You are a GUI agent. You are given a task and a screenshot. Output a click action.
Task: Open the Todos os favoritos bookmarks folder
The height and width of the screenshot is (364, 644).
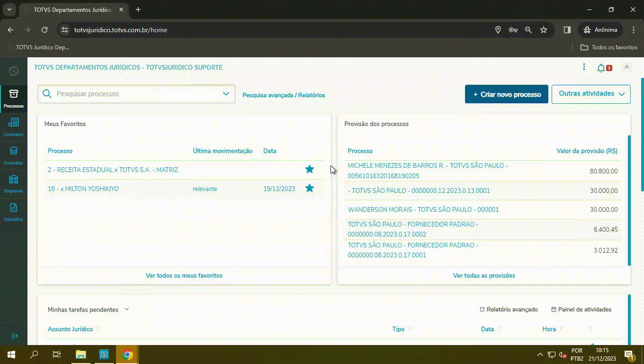(x=609, y=47)
